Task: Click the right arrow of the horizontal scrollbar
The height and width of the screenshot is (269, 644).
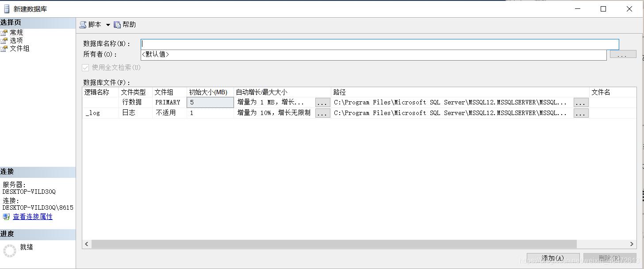Action: (x=632, y=244)
